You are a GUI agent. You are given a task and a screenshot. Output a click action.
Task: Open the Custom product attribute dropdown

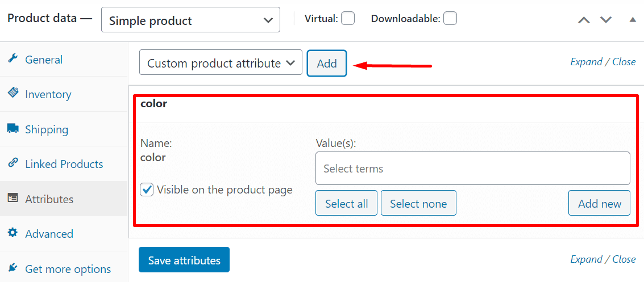[x=221, y=62]
